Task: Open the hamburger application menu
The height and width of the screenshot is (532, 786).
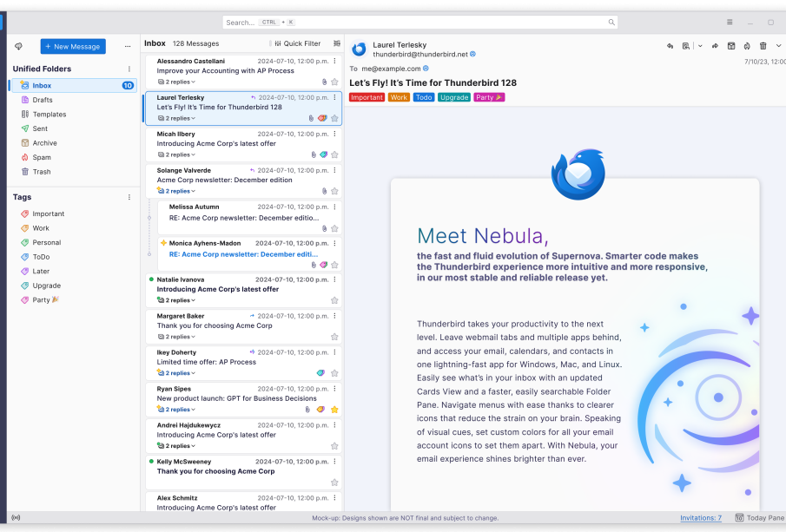Action: point(730,22)
